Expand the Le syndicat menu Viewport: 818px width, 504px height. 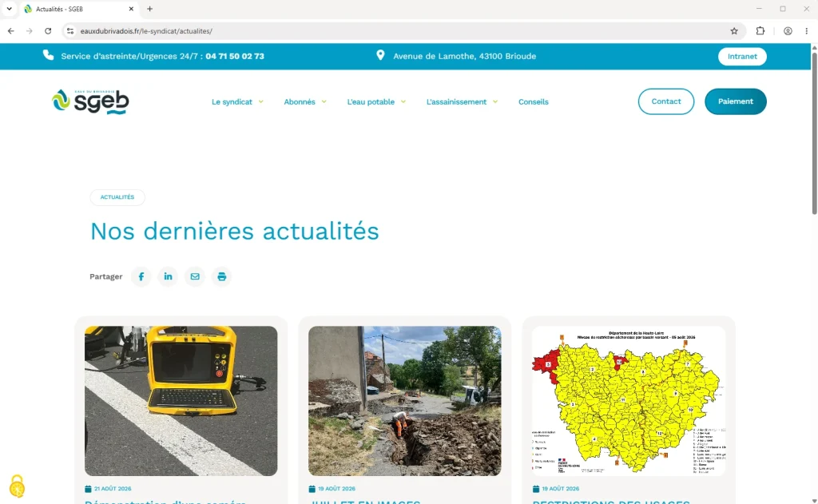pyautogui.click(x=237, y=101)
